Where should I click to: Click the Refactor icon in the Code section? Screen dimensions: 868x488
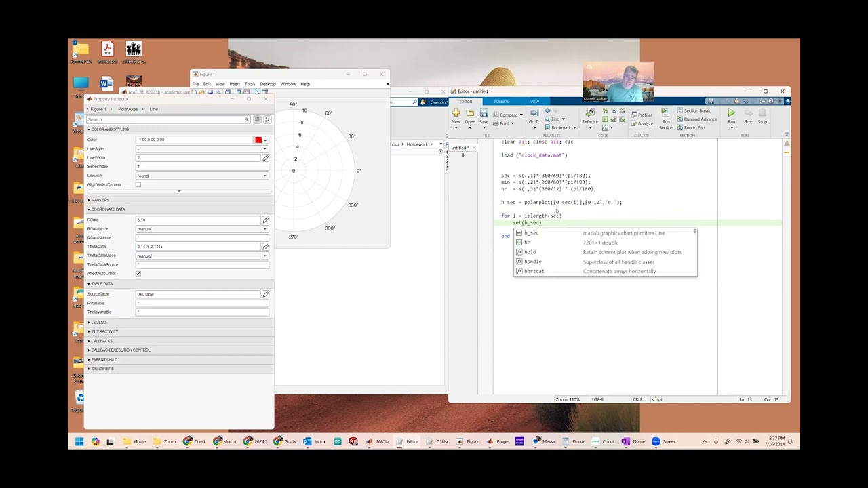pos(590,113)
